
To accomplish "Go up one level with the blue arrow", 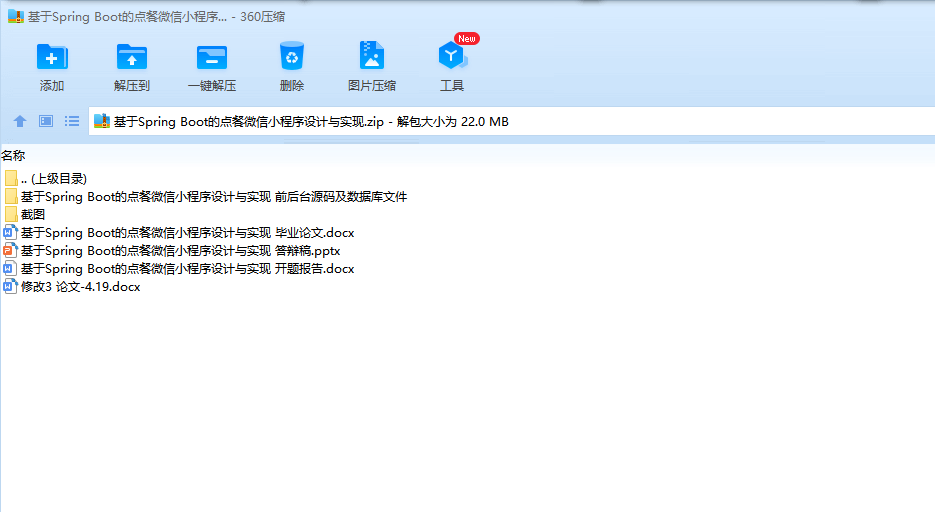I will click(20, 122).
